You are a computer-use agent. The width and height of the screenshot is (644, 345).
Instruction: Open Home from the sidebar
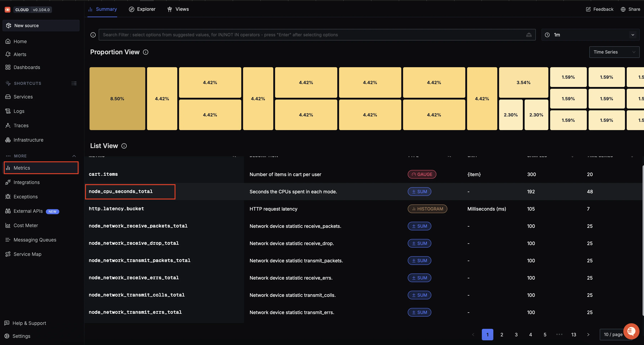coord(20,41)
